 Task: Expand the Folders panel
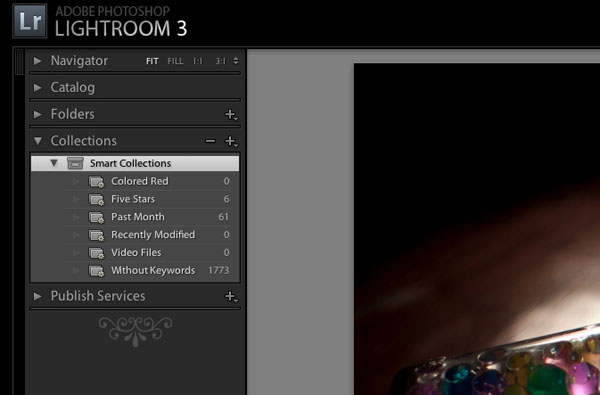pyautogui.click(x=38, y=114)
